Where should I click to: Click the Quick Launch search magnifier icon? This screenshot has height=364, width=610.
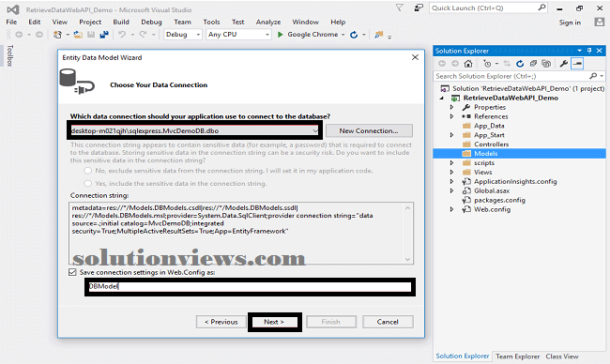(x=541, y=8)
